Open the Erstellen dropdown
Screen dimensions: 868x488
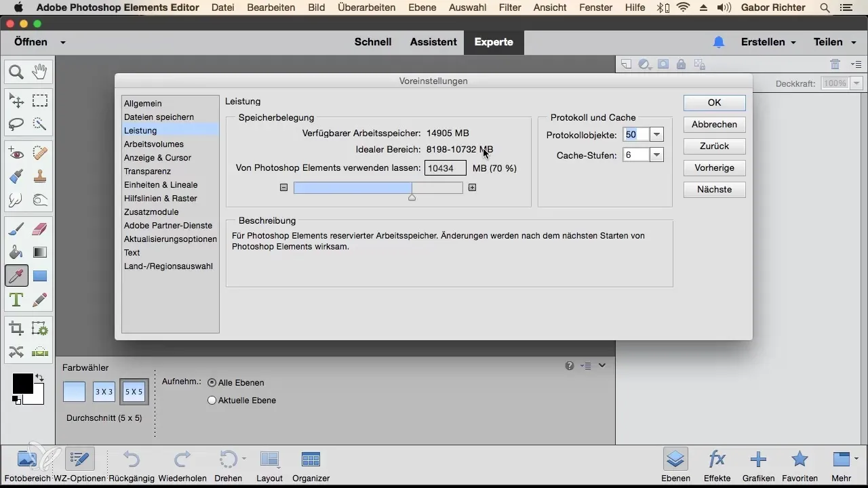pos(768,42)
